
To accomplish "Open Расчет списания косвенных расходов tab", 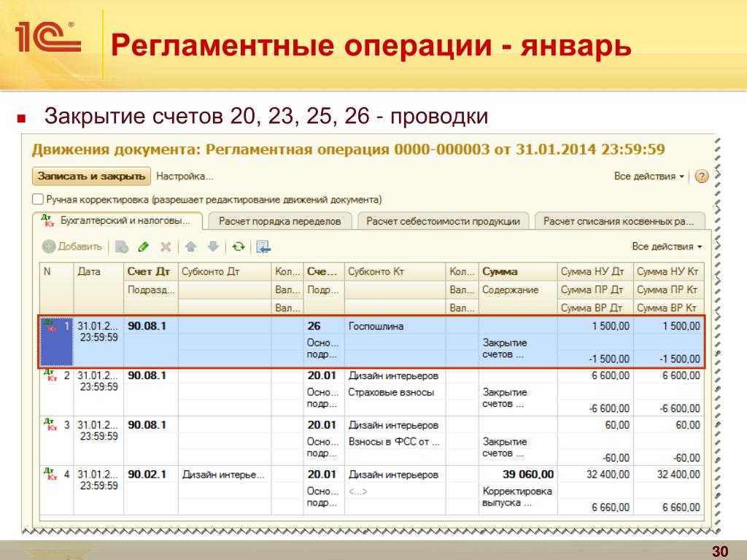I will click(x=619, y=222).
